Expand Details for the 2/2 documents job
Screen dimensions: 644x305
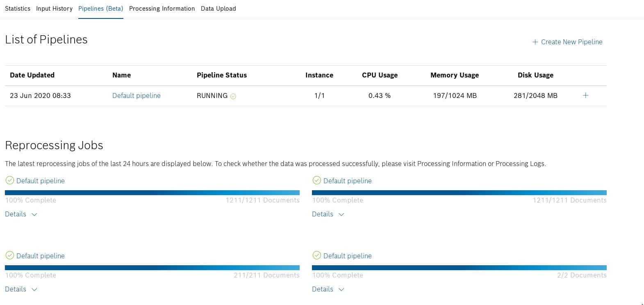coord(328,289)
